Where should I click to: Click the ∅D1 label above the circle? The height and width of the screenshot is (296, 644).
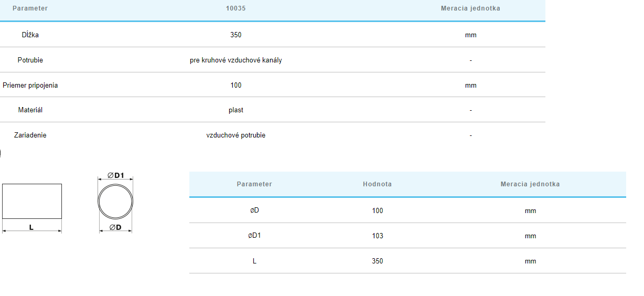pos(115,175)
